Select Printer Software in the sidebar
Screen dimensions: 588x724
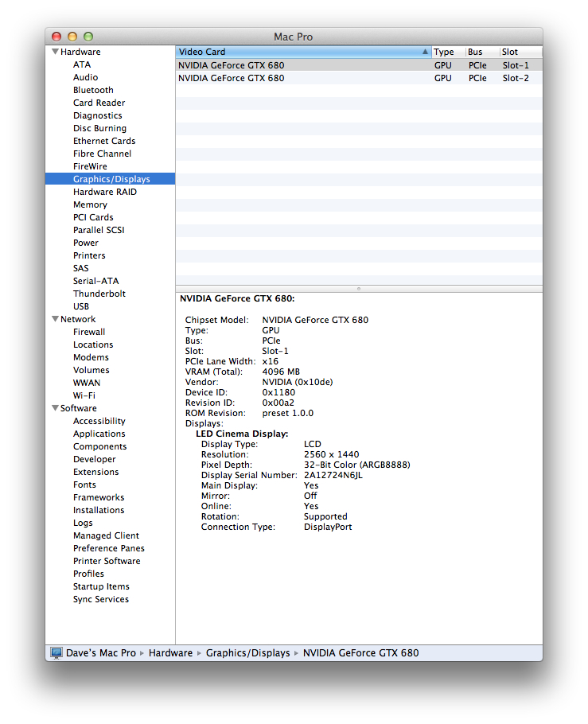pos(107,561)
